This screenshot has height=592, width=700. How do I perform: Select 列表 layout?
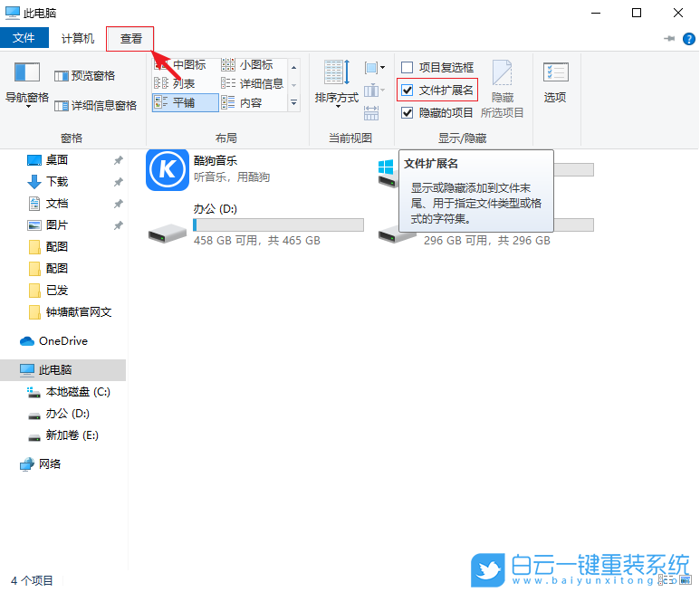coord(186,83)
